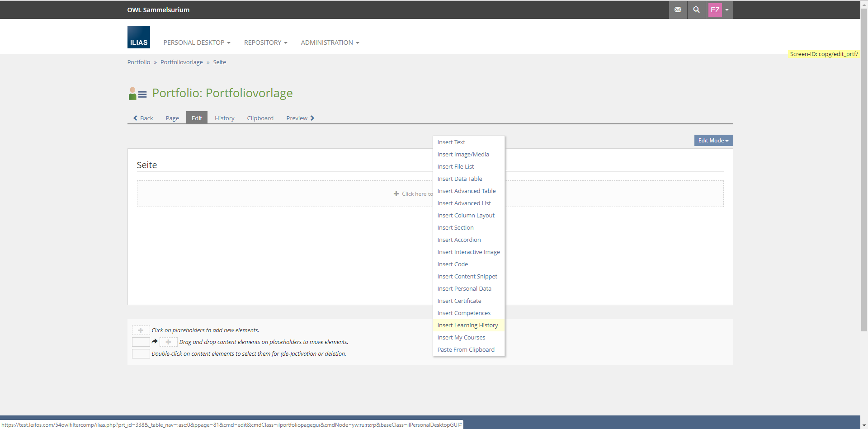This screenshot has height=429, width=868.
Task: Choose Insert Text from the menu
Action: (x=451, y=142)
